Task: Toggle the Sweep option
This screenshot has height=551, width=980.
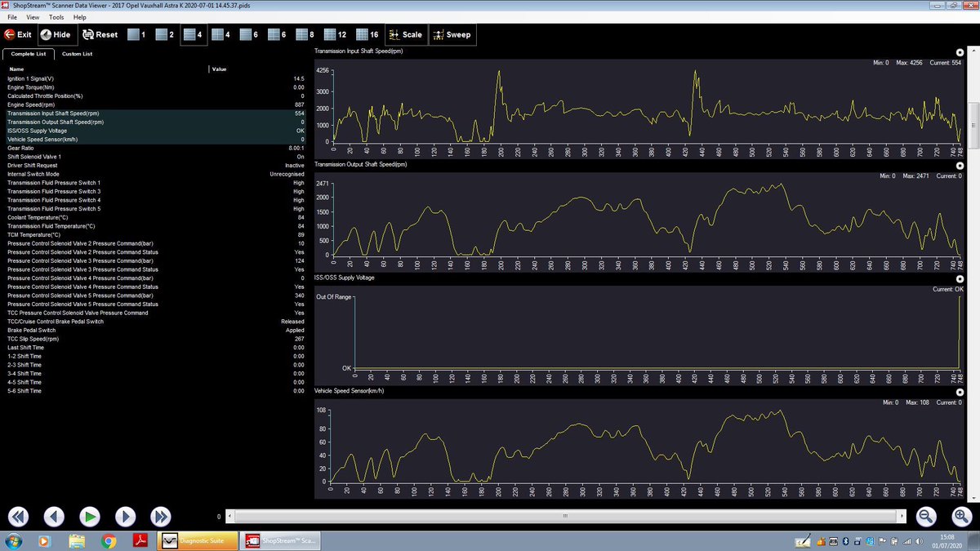Action: (x=452, y=35)
